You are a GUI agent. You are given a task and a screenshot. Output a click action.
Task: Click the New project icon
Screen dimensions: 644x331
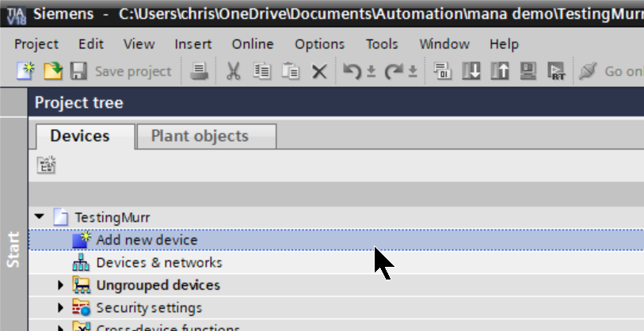tap(25, 71)
